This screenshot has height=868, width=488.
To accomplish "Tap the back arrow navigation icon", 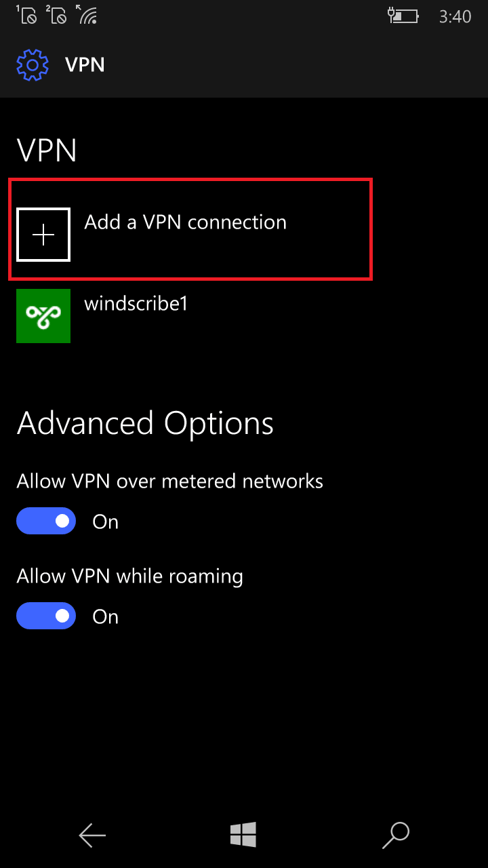I will pyautogui.click(x=92, y=835).
